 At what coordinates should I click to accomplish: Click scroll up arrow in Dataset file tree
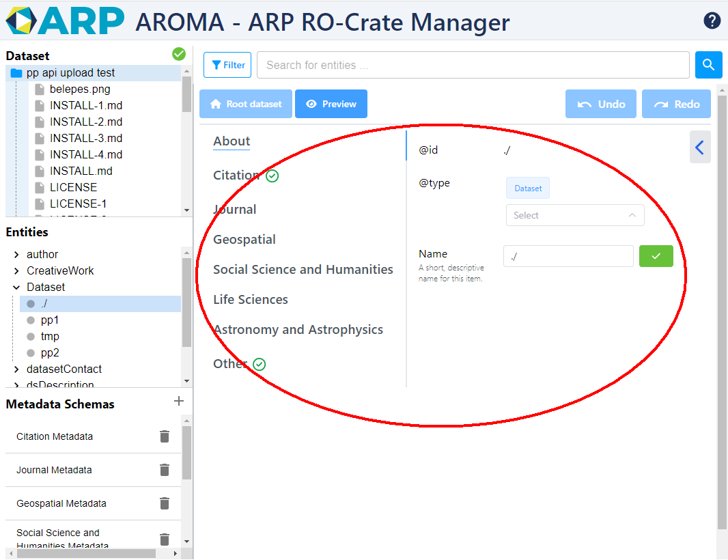186,71
